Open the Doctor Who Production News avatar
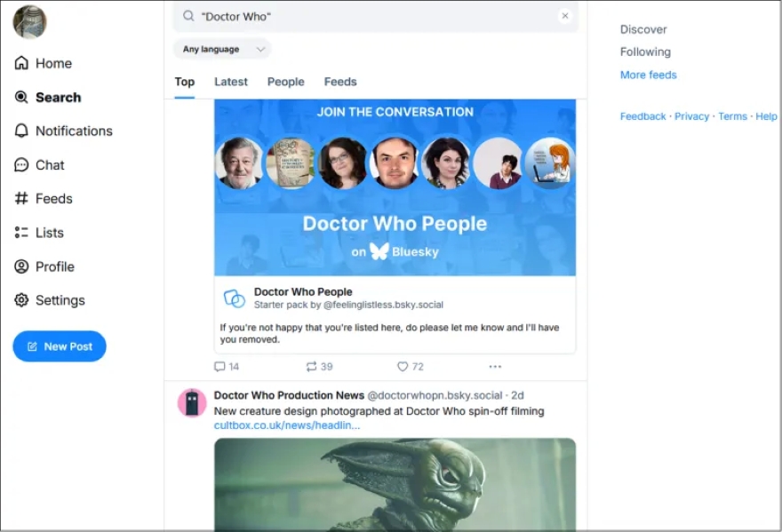Screen dimensions: 782x532 coord(192,402)
